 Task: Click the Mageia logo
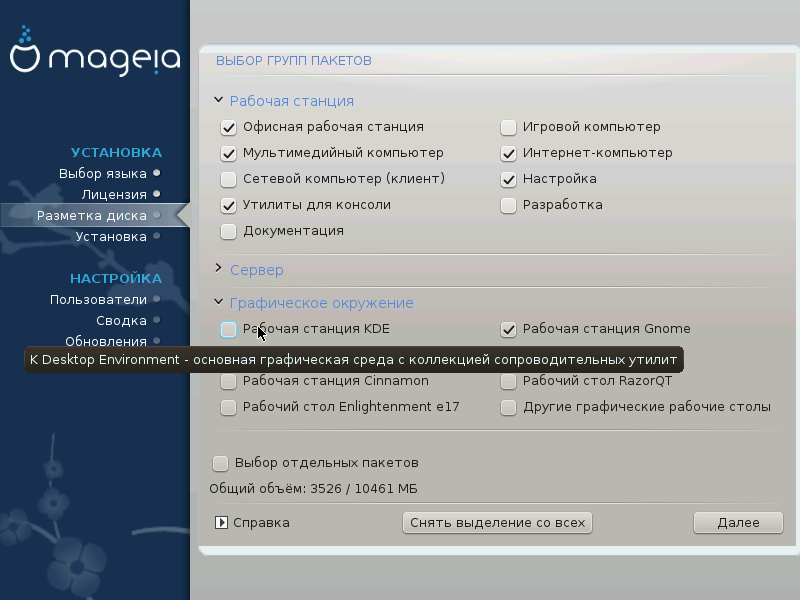[95, 52]
